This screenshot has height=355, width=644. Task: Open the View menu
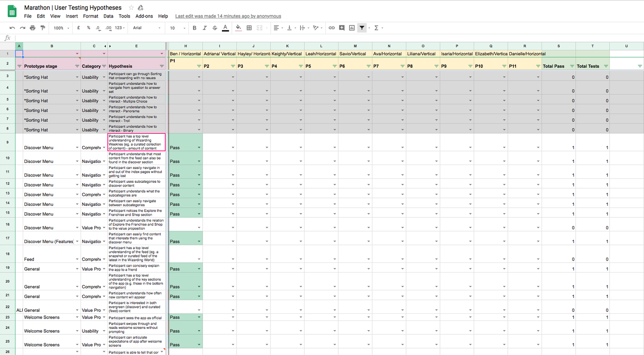coord(55,16)
